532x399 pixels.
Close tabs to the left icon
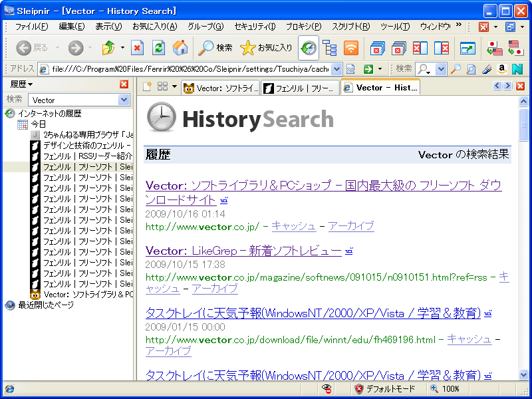coord(420,48)
